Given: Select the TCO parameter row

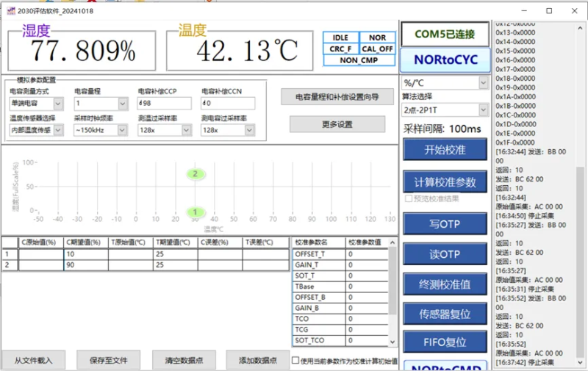Looking at the screenshot, I should coord(340,319).
